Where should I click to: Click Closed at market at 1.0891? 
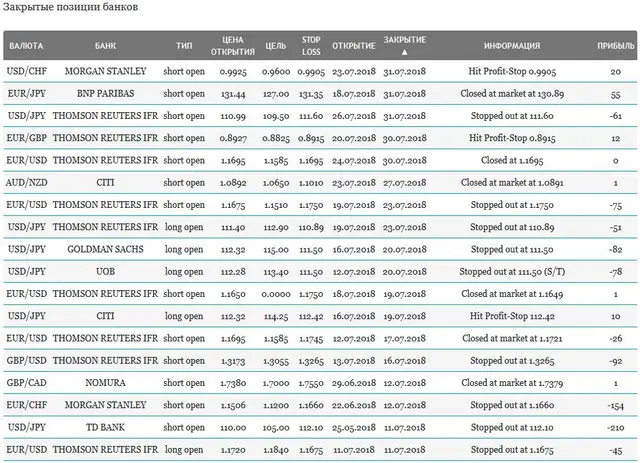[x=512, y=183]
